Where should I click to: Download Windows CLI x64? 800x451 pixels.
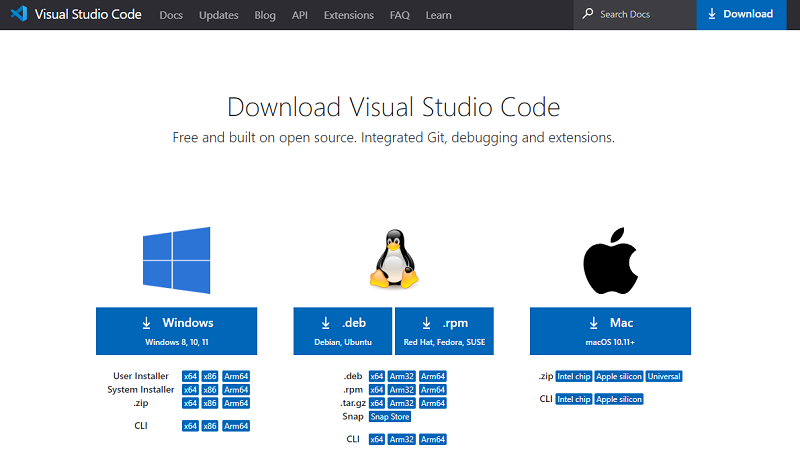tap(190, 426)
